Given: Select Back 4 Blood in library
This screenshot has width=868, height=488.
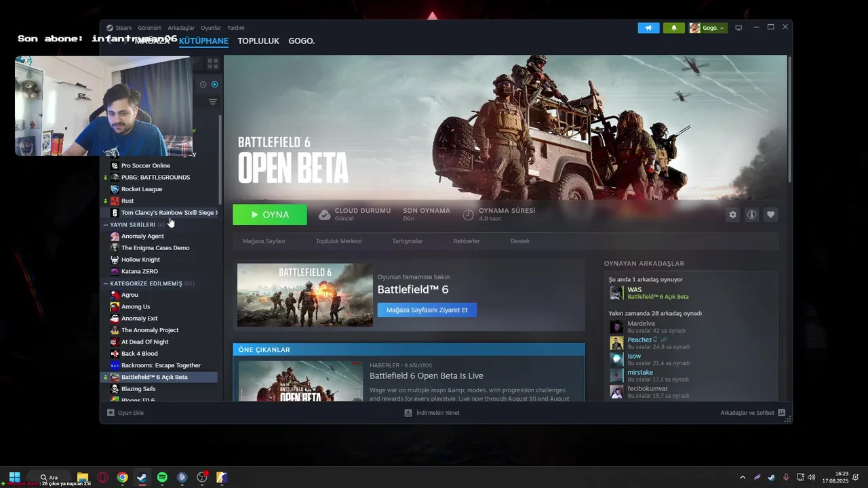Looking at the screenshot, I should (x=160, y=353).
